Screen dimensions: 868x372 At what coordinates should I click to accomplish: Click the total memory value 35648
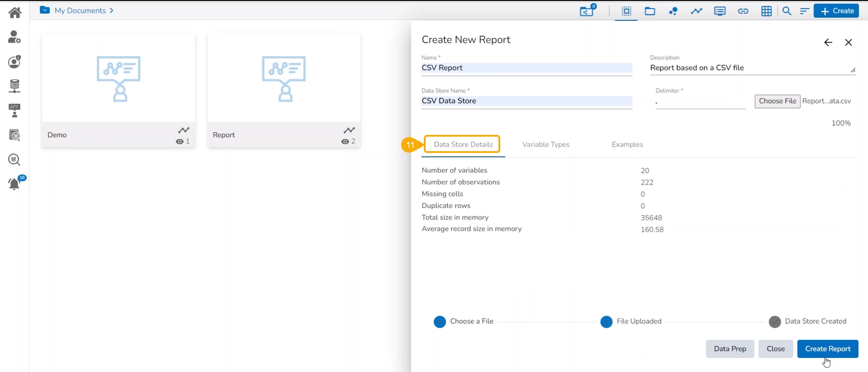(651, 218)
